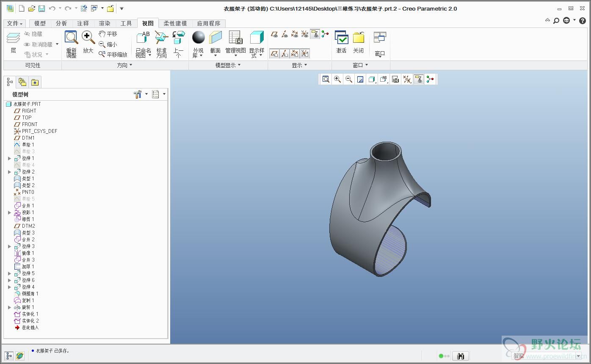
Task: Click the Close (关闭) window icon
Action: (x=359, y=38)
